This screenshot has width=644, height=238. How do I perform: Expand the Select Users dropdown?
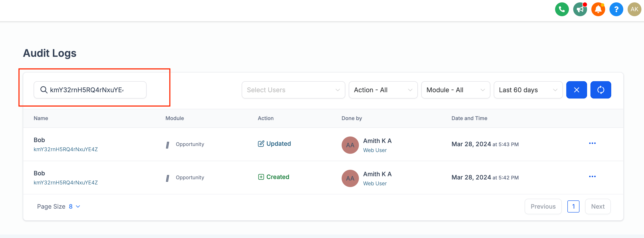pyautogui.click(x=293, y=90)
